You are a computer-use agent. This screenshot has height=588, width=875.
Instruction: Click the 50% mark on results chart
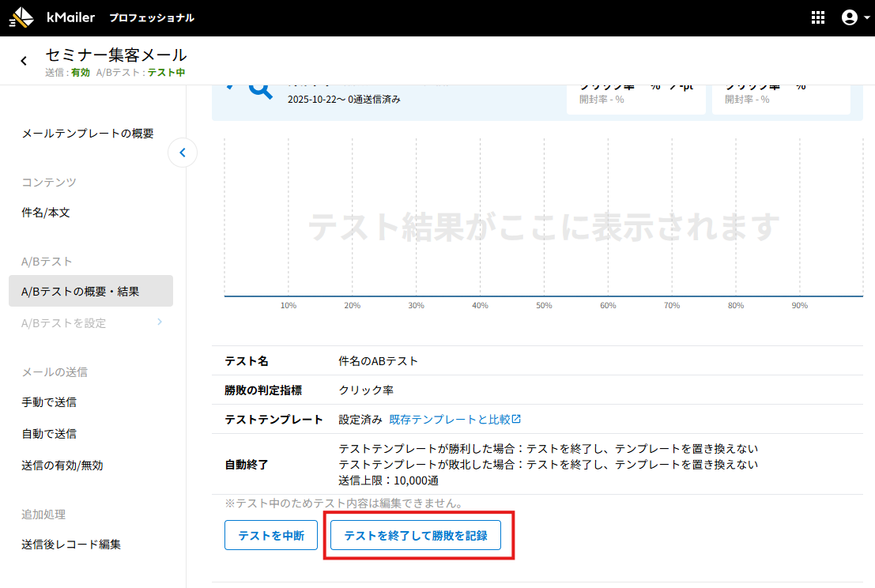pyautogui.click(x=544, y=305)
